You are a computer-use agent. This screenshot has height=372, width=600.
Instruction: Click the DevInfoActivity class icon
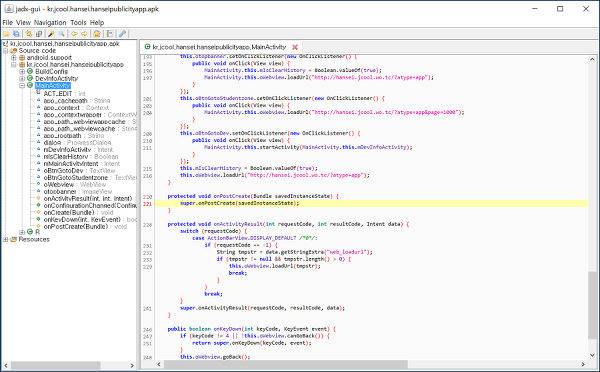(30, 78)
